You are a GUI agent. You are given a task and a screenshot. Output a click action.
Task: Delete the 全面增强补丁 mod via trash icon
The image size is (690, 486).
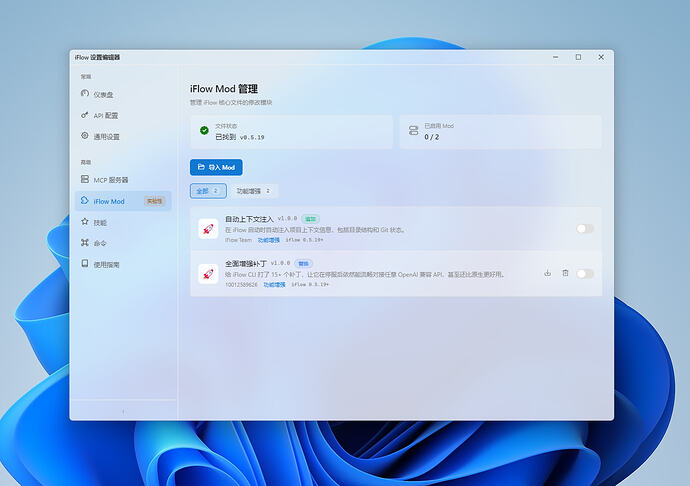coord(565,273)
